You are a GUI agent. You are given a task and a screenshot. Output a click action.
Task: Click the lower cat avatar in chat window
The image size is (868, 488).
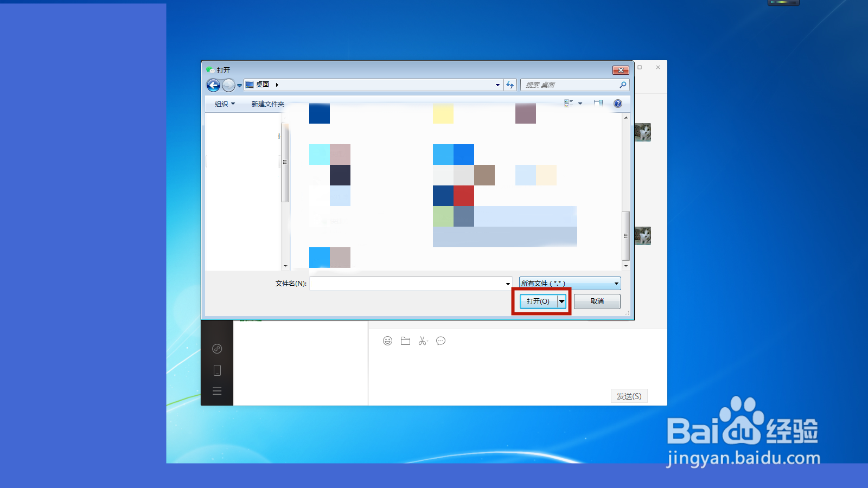point(643,236)
